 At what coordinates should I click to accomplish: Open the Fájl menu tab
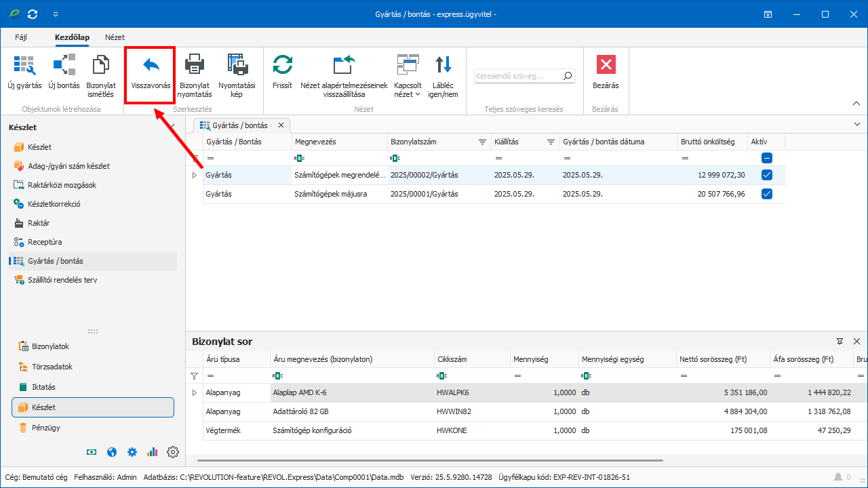(21, 37)
